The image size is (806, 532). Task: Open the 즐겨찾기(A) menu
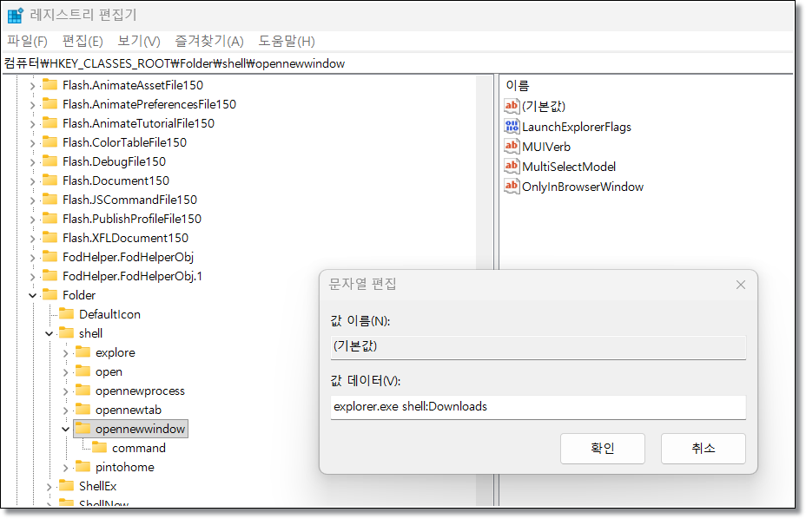point(209,41)
